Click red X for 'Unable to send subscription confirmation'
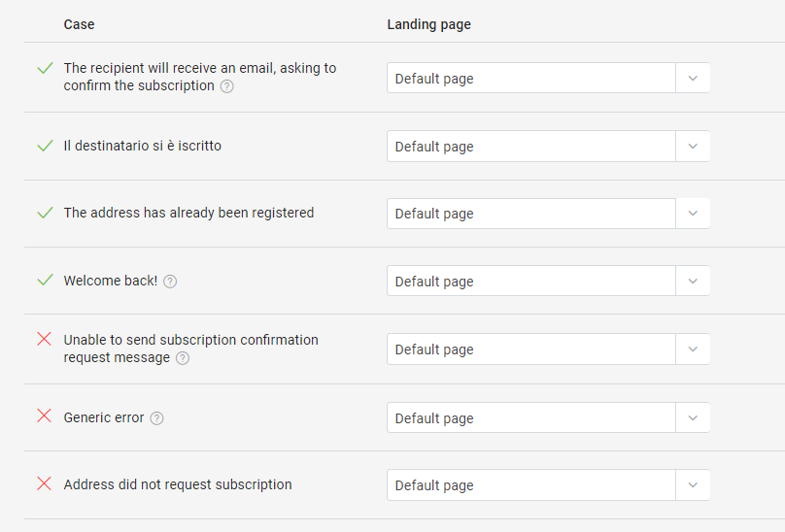The height and width of the screenshot is (532, 785). pos(44,339)
